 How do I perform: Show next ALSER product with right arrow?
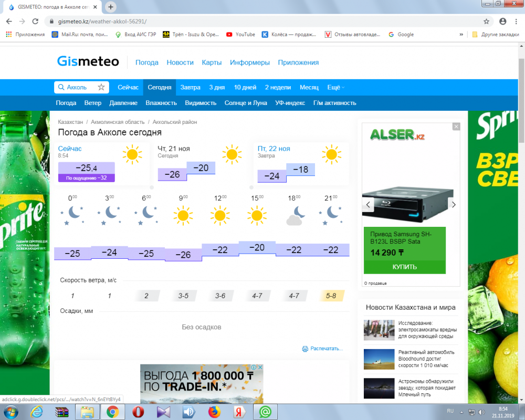pyautogui.click(x=454, y=205)
